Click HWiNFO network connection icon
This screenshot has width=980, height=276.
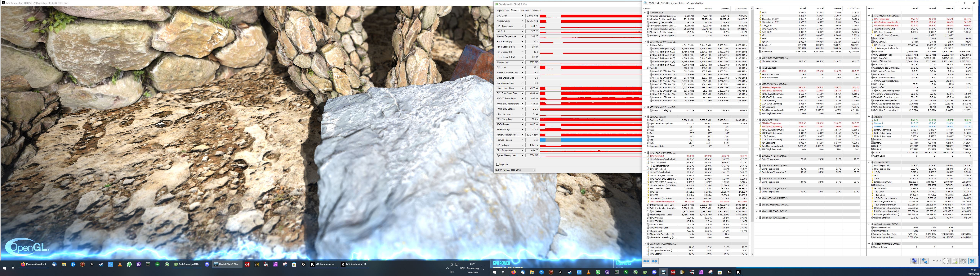coord(924,261)
